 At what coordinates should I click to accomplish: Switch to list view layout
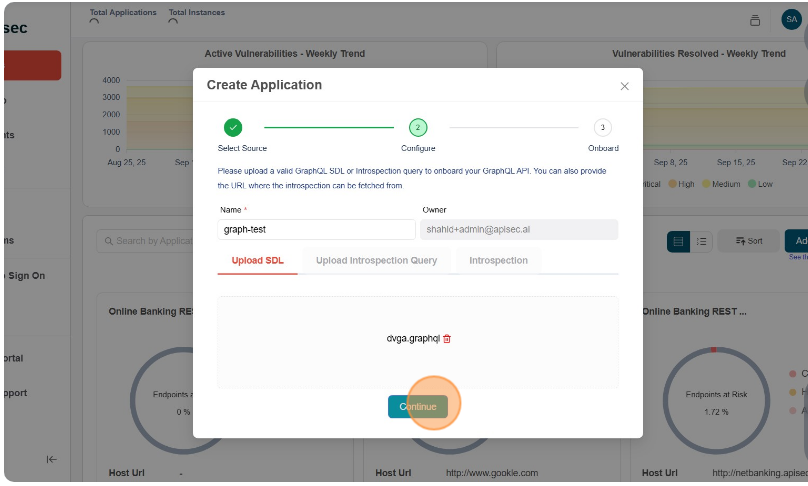click(x=702, y=241)
